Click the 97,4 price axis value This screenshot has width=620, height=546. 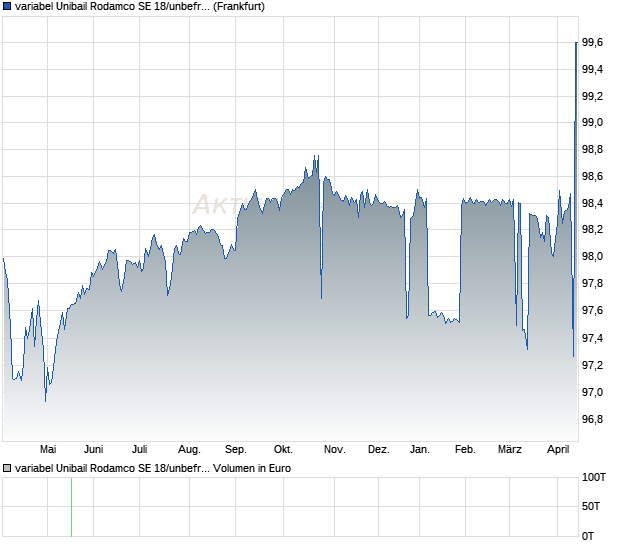tap(593, 338)
